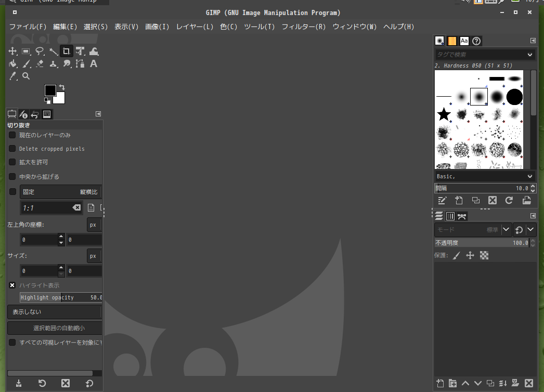Select the Text tool

pos(93,64)
